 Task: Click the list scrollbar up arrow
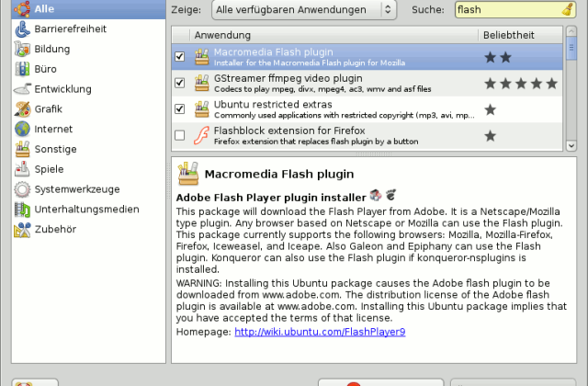571,31
